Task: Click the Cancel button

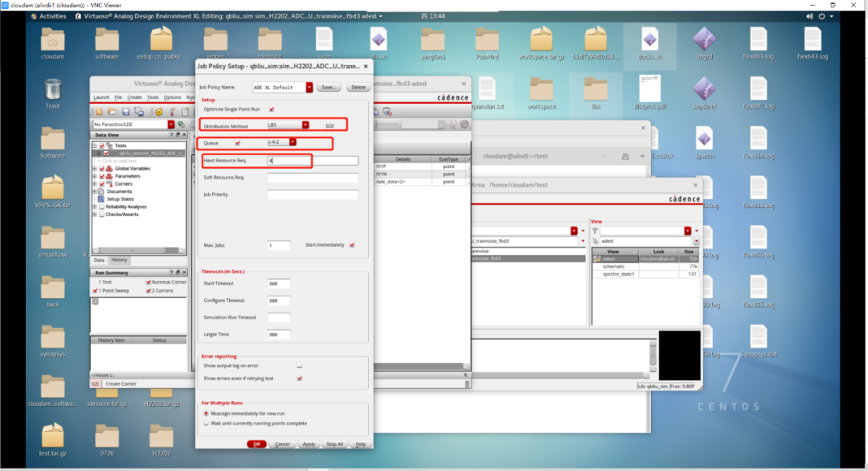Action: [x=282, y=444]
